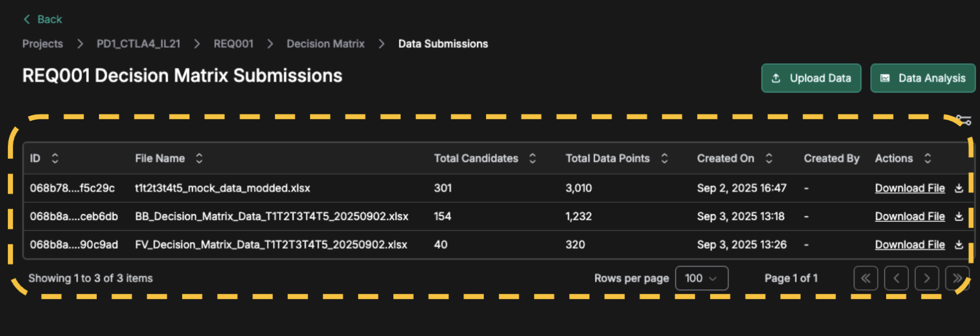Jump to the first page
Screen dimensions: 980x336
tap(866, 278)
